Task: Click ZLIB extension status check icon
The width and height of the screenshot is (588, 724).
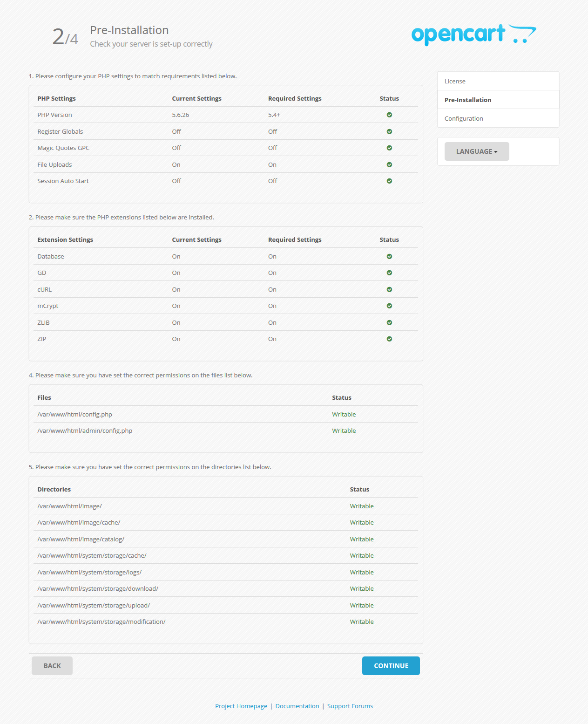Action: (389, 323)
